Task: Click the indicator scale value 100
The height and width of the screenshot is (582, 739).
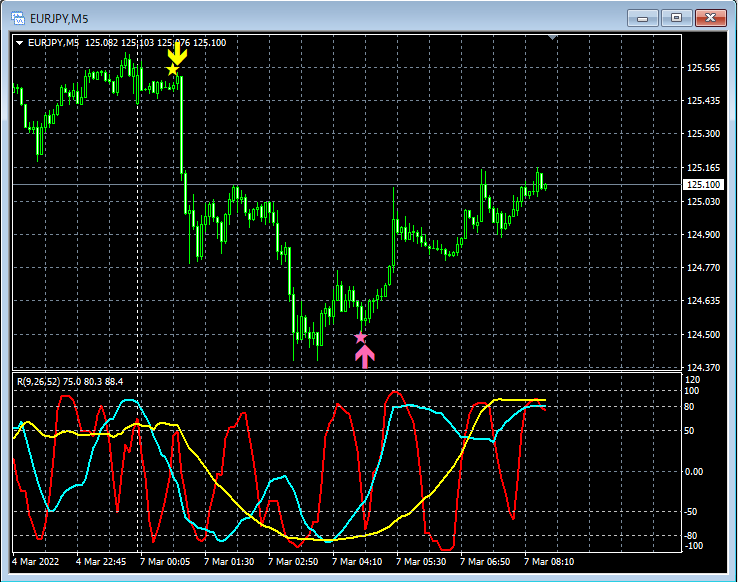Action: tap(692, 391)
